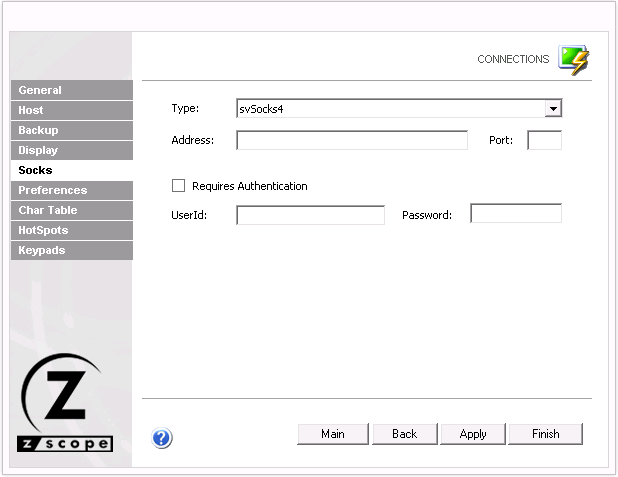The width and height of the screenshot is (618, 477).
Task: Click the blue help question mark icon
Action: pos(162,438)
